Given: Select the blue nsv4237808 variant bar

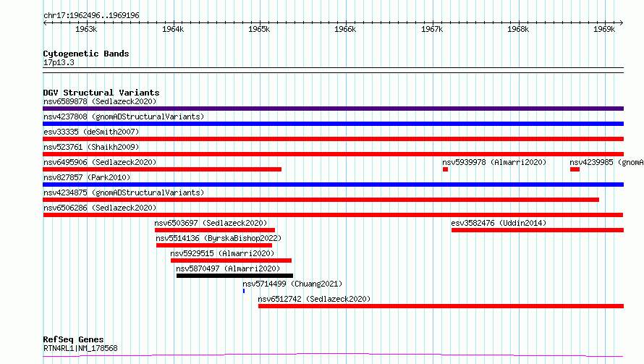Looking at the screenshot, I should tap(333, 124).
